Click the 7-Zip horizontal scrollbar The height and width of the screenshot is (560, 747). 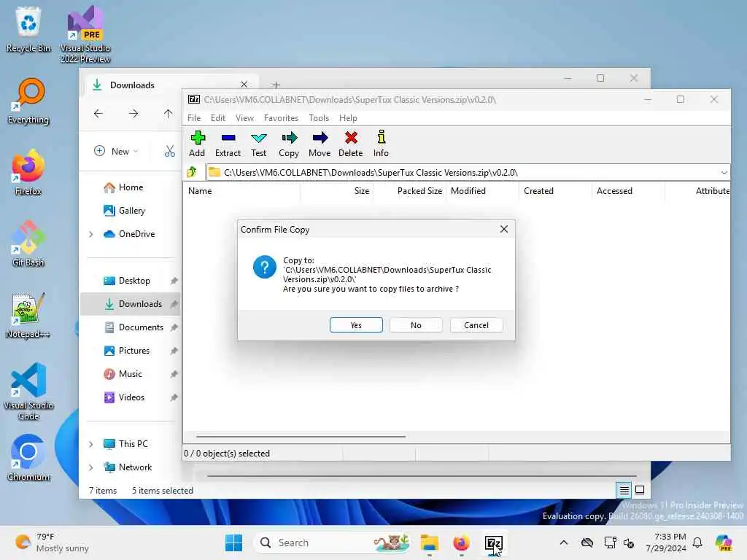(x=301, y=436)
